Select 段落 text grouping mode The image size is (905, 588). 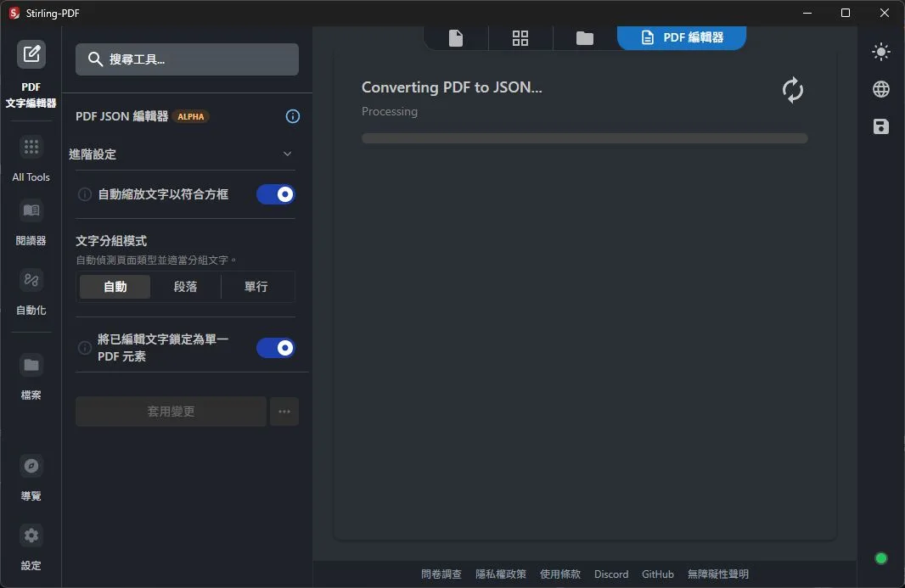(185, 287)
